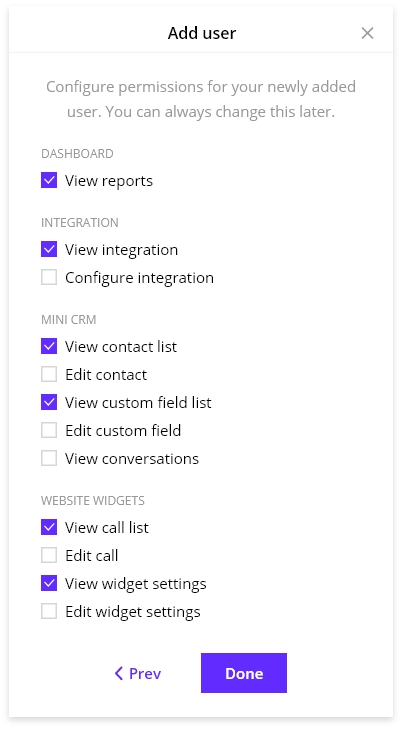Image resolution: width=402 pixels, height=729 pixels.
Task: Click the Edit widget settings label
Action: click(133, 612)
